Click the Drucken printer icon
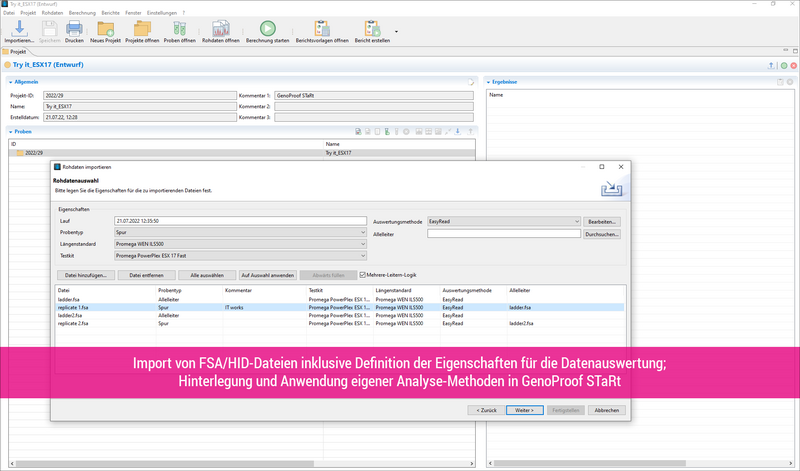Viewport: 800px width, 471px height. point(74,28)
